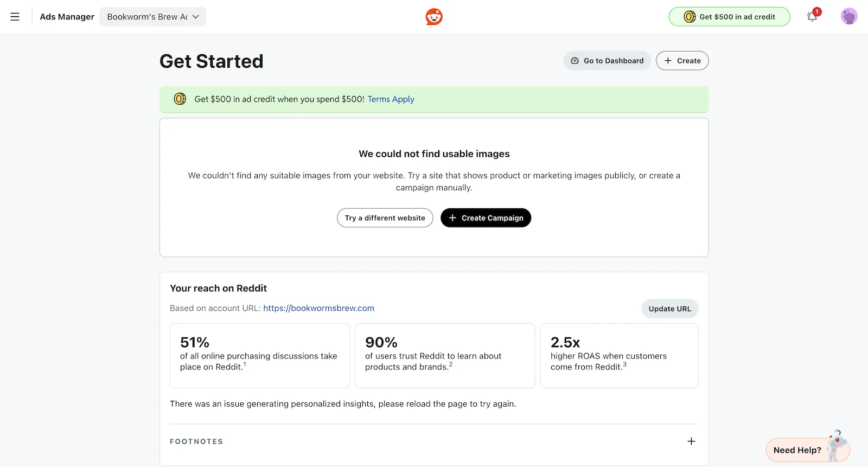
Task: Click the coin icon in the ad credit banner
Action: tap(180, 99)
